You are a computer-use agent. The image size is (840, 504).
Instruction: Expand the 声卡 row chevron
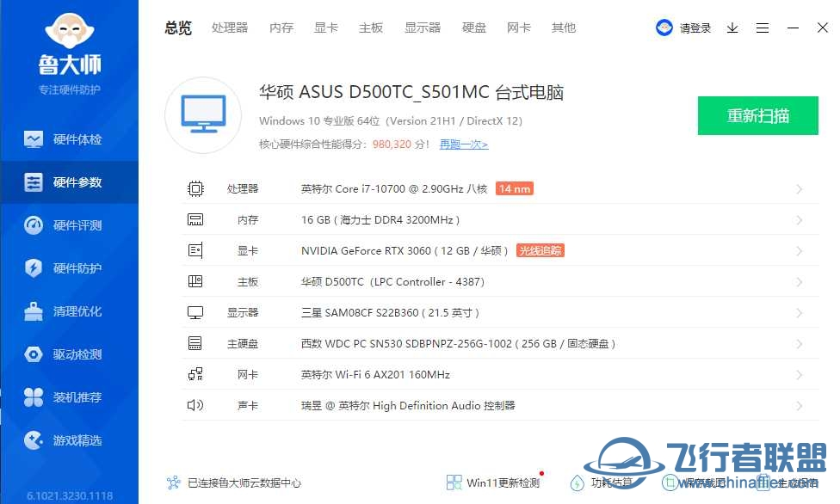pos(799,406)
